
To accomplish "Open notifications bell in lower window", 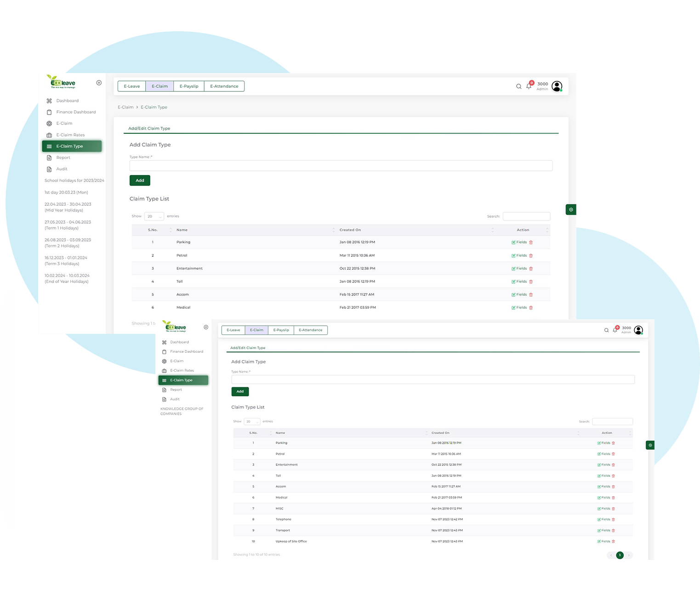I will tap(615, 330).
